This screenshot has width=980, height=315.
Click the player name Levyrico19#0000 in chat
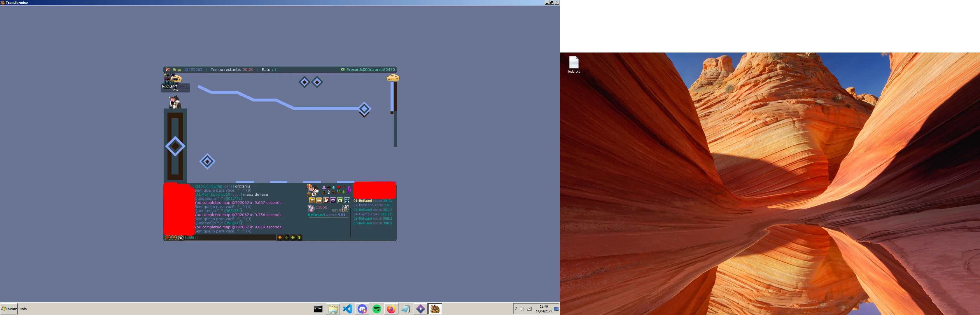coord(225,195)
